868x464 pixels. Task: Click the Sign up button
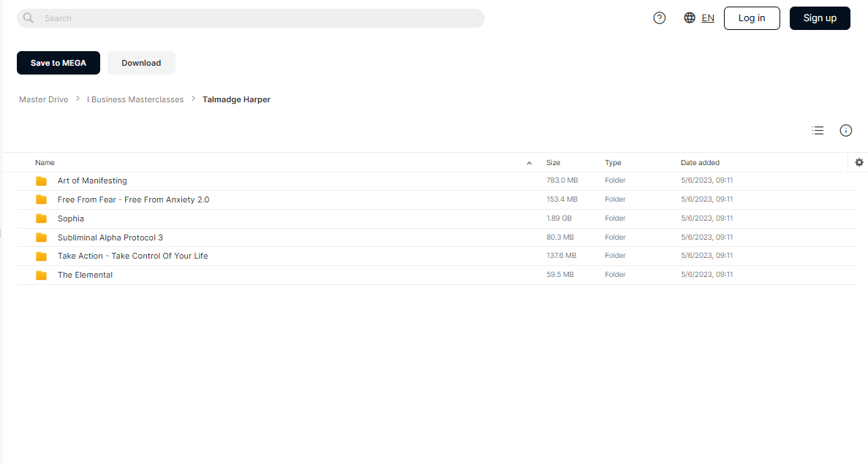[x=820, y=18]
